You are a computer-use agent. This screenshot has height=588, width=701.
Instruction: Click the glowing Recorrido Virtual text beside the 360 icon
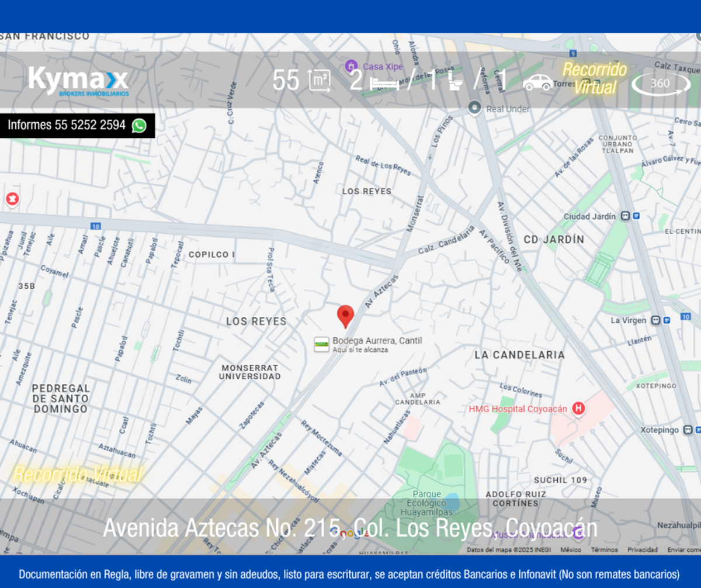tap(595, 78)
